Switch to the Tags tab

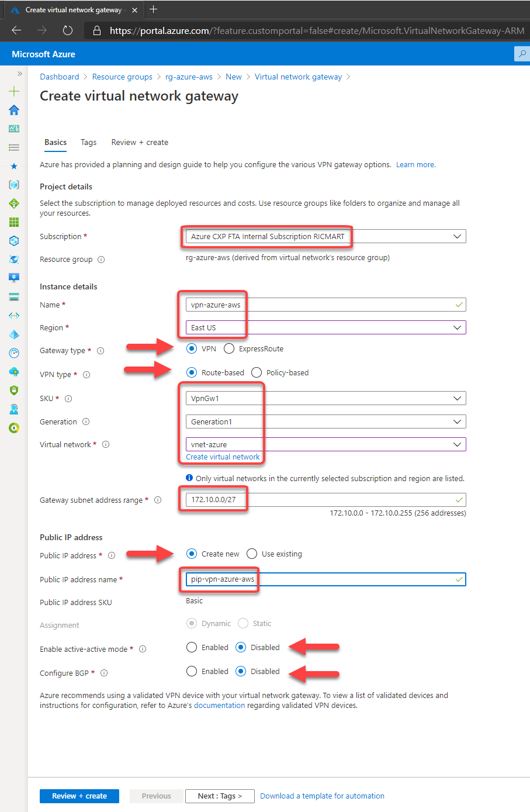[x=89, y=143]
